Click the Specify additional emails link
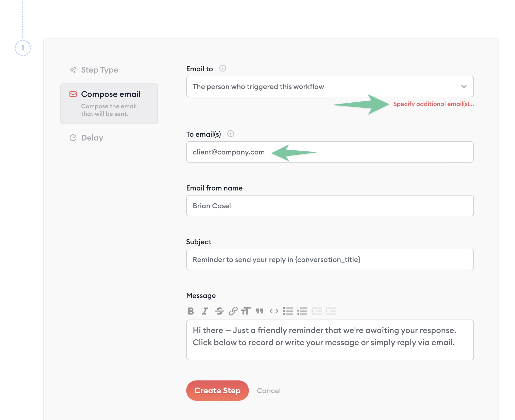515x420 pixels. coord(433,104)
